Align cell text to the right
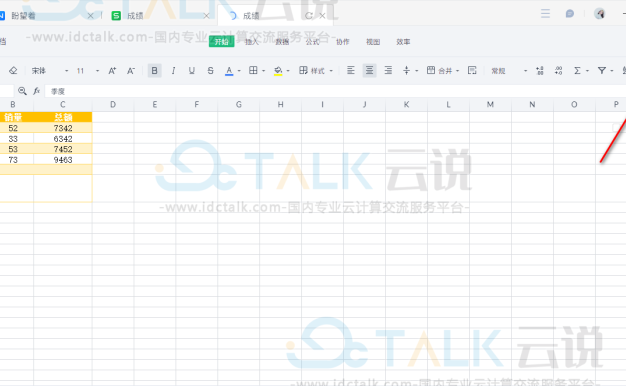 coord(388,71)
